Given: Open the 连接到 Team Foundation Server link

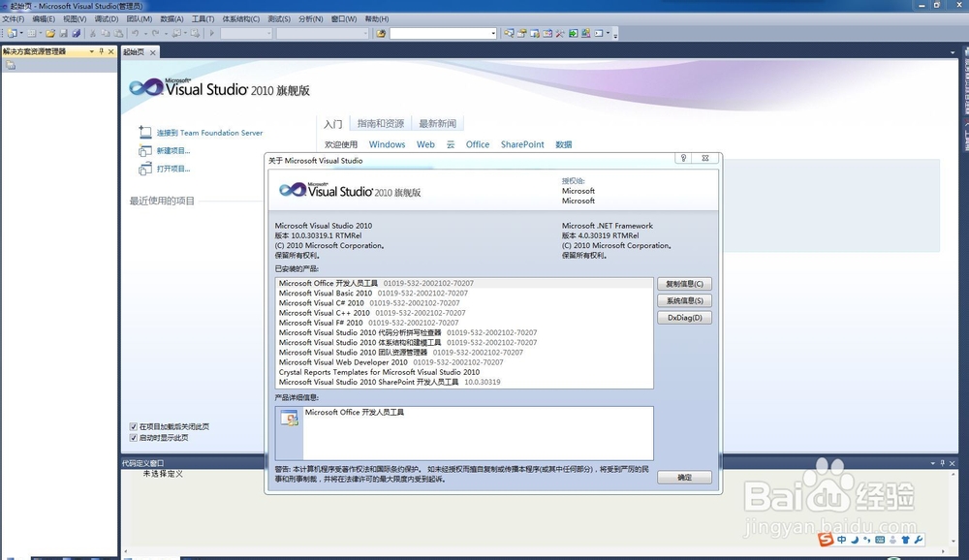Looking at the screenshot, I should 209,133.
